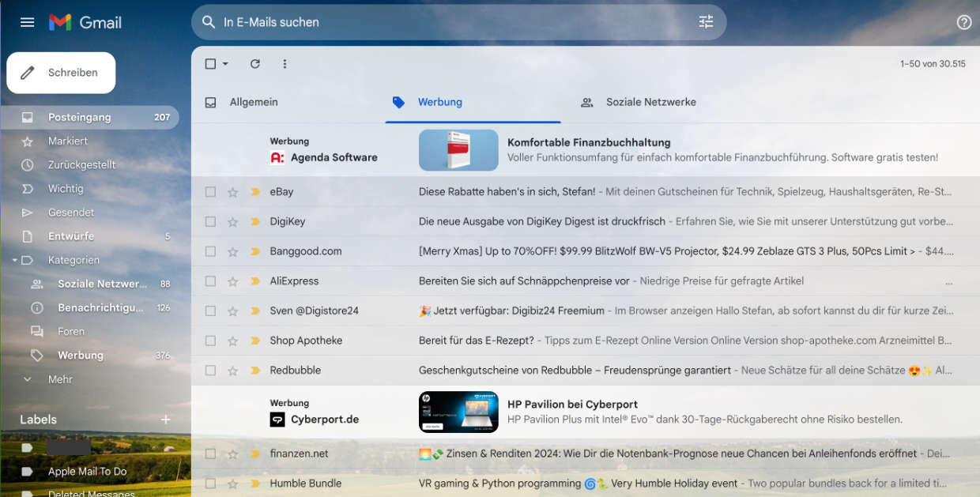Tick the select-all checkbox in toolbar

tap(210, 64)
